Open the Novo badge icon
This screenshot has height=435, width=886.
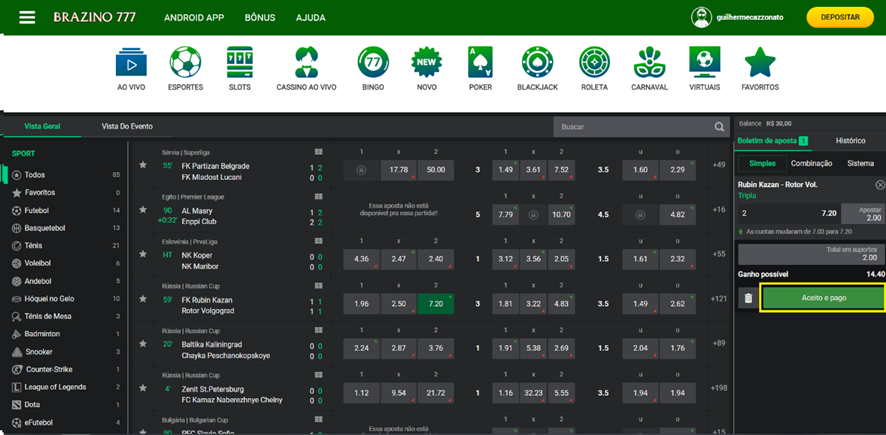(427, 62)
